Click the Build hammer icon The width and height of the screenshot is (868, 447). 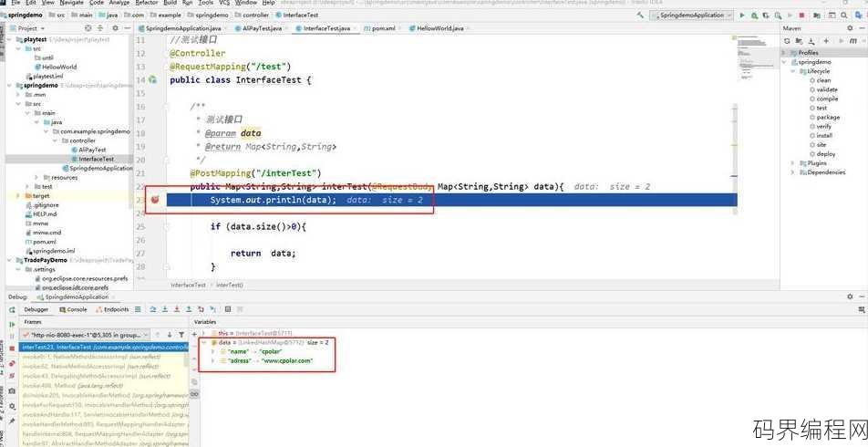tap(640, 16)
